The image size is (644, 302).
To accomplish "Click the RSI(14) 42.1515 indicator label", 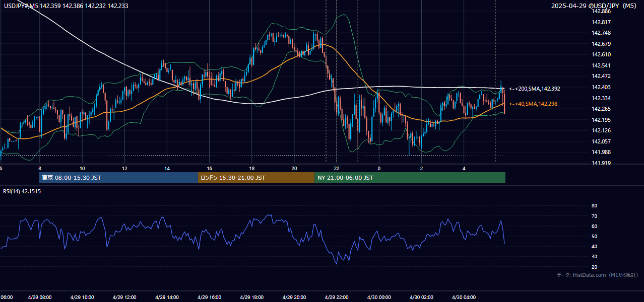I will click(x=22, y=191).
